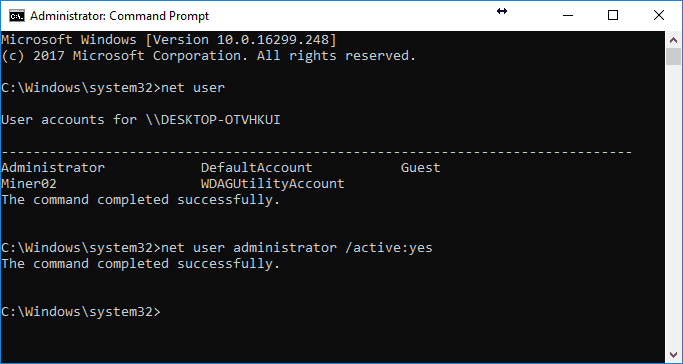This screenshot has height=364, width=683.
Task: Click the vertical scrollbar thumb
Action: (673, 56)
